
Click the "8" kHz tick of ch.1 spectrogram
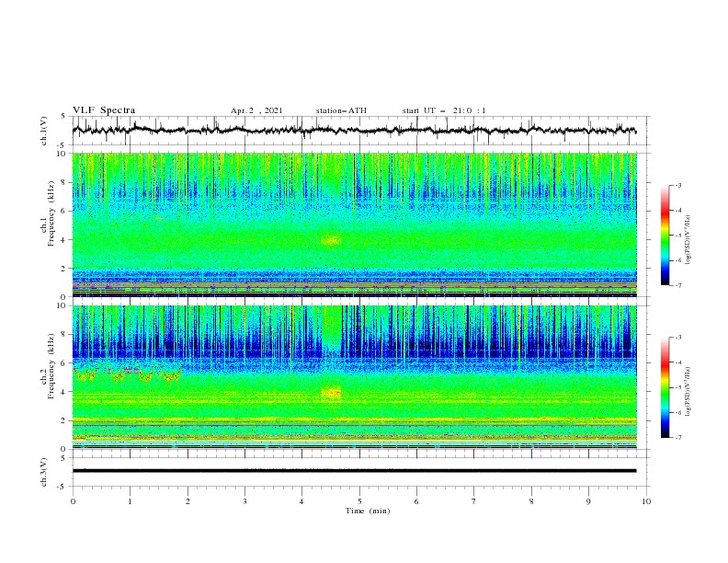click(x=64, y=182)
